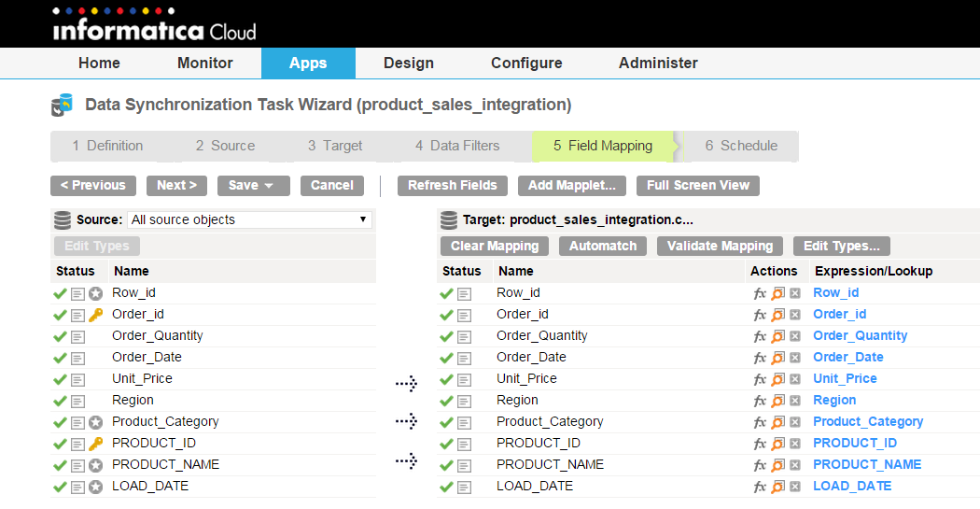Open the PRODUCT_NAME expression link
This screenshot has width=980, height=509.
click(867, 464)
